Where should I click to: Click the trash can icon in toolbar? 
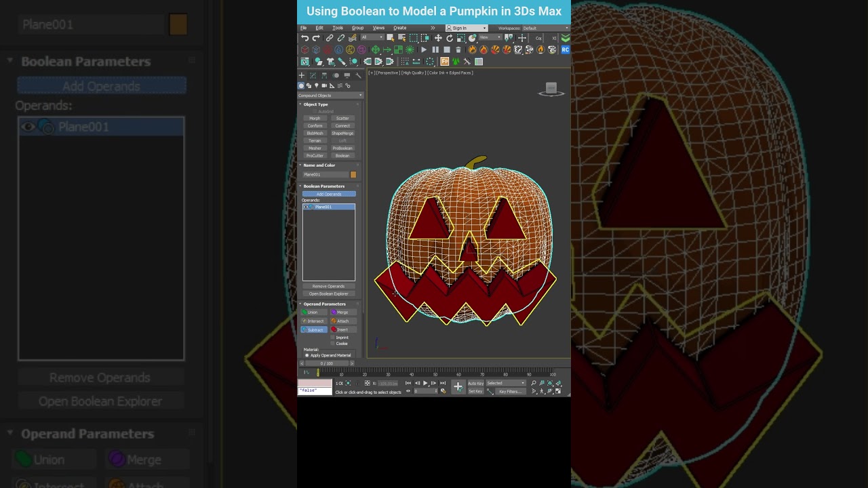(458, 49)
